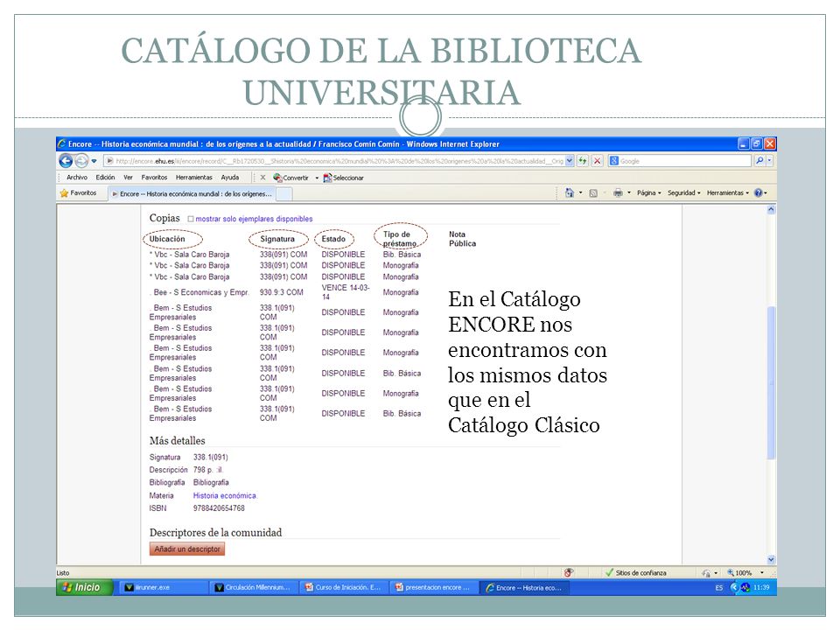Open the search provider dropdown arrow
The width and height of the screenshot is (840, 630).
tap(769, 161)
